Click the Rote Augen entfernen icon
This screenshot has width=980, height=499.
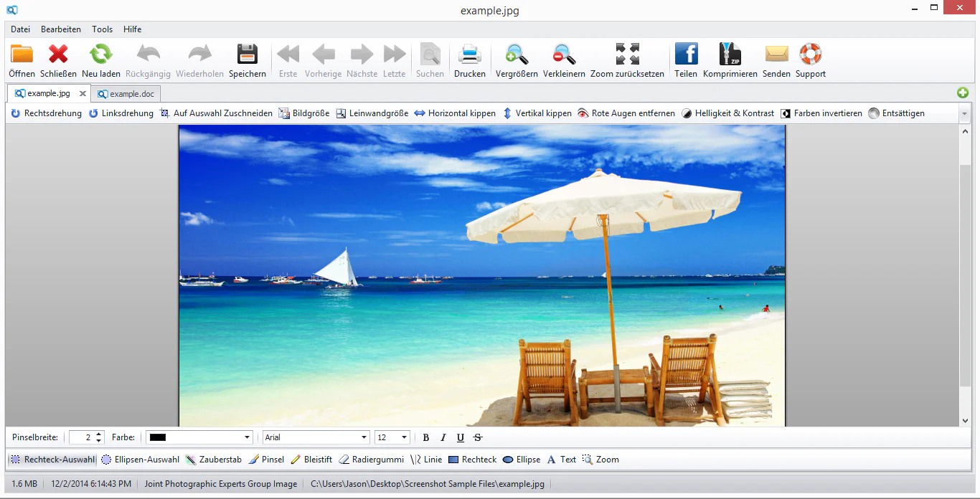583,113
